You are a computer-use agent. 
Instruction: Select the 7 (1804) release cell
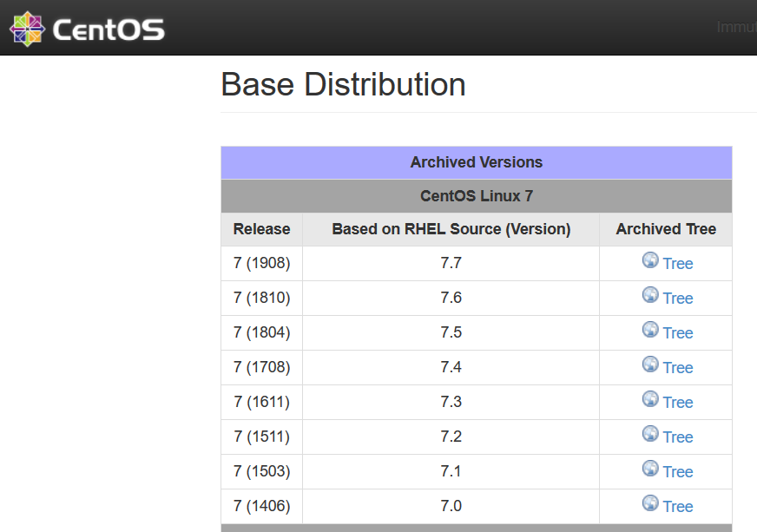coord(261,333)
